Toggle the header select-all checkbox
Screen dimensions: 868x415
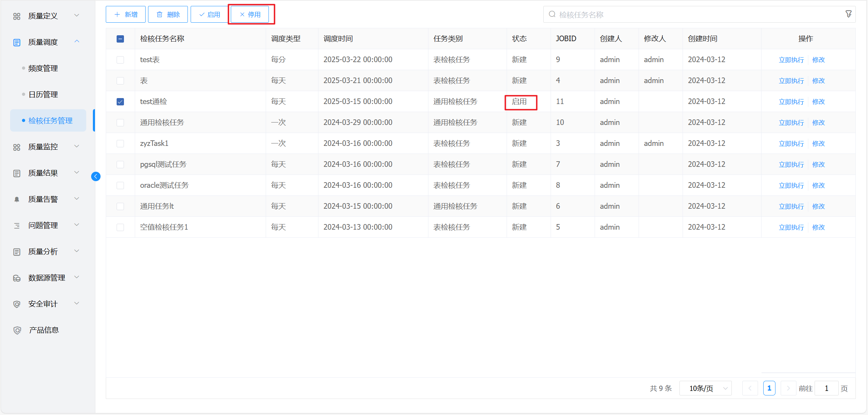[120, 39]
